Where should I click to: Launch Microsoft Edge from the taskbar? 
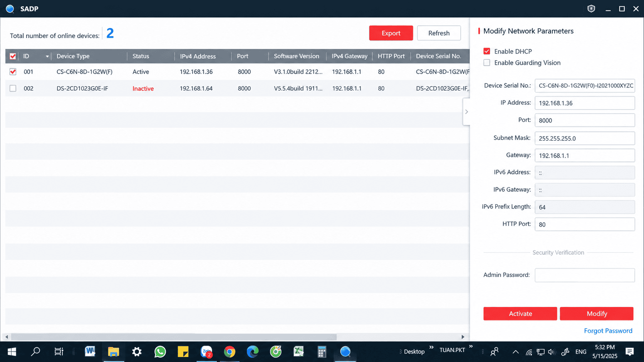pos(253,351)
